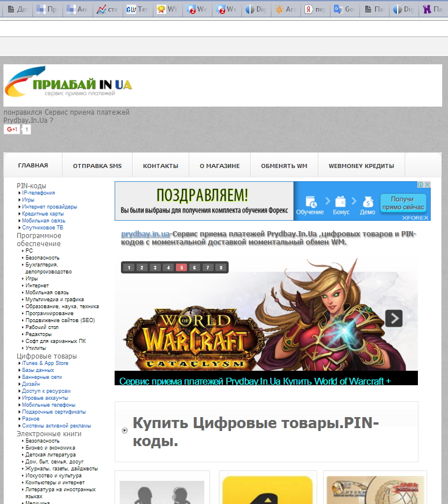Open the ГЛАВНАЯ navigation item
Image resolution: width=448 pixels, height=504 pixels.
point(33,165)
